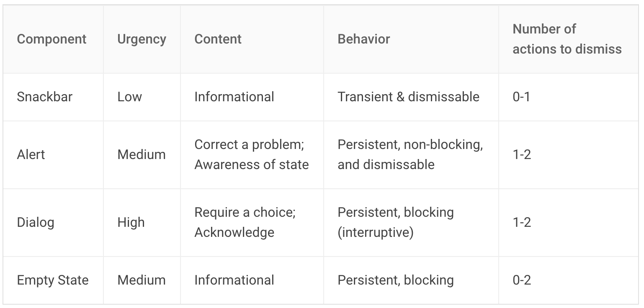Click the Behavior column header

pyautogui.click(x=363, y=39)
